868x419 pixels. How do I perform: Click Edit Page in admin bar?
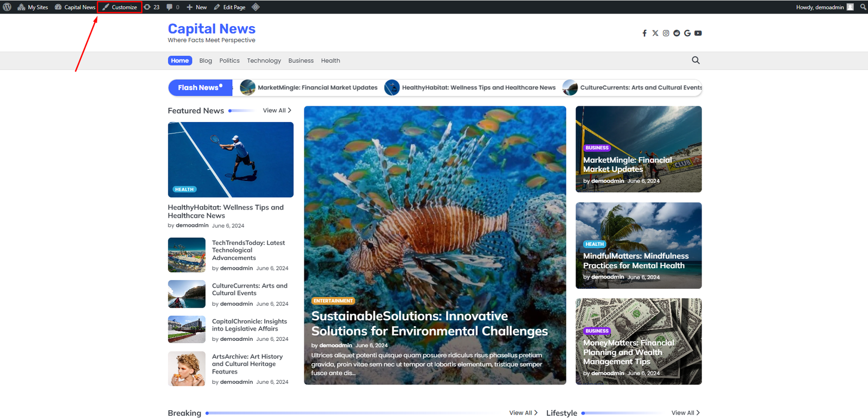tap(229, 7)
